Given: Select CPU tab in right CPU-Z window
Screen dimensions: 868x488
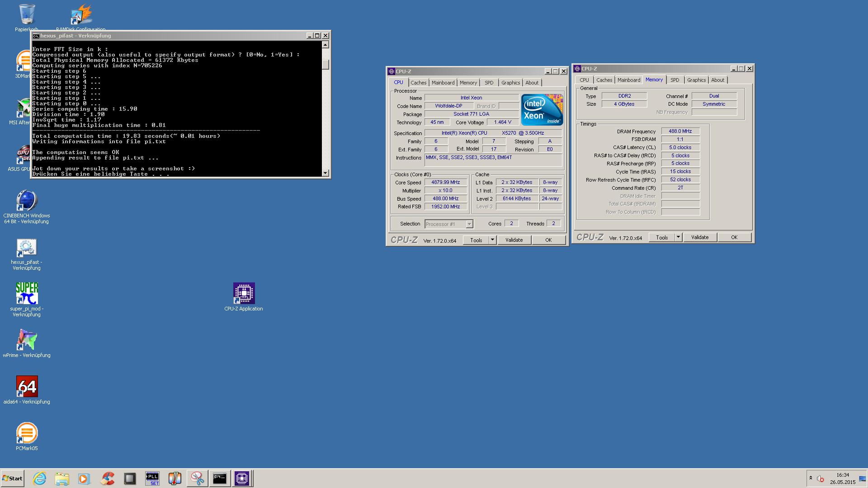Looking at the screenshot, I should pos(585,80).
